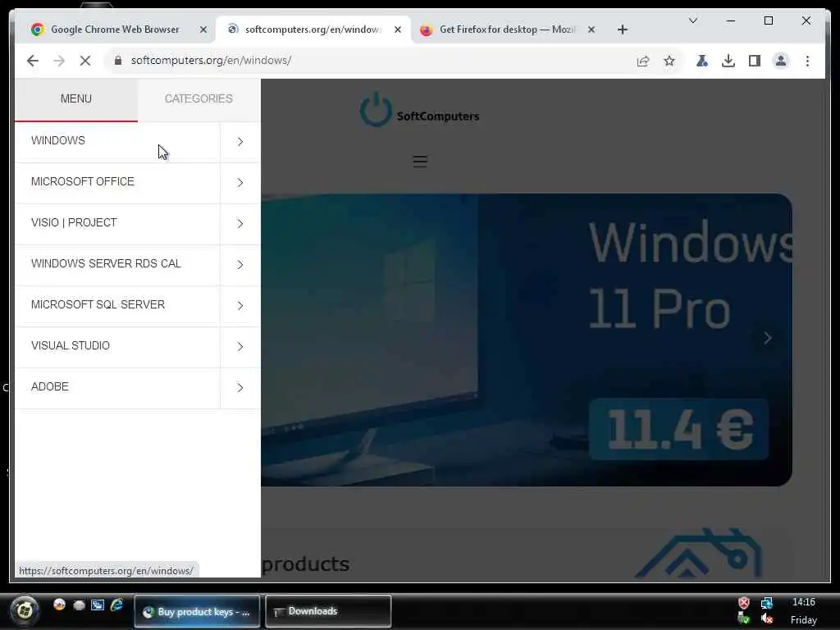The image size is (840, 630).
Task: Go back using browser back arrow
Action: (33, 61)
